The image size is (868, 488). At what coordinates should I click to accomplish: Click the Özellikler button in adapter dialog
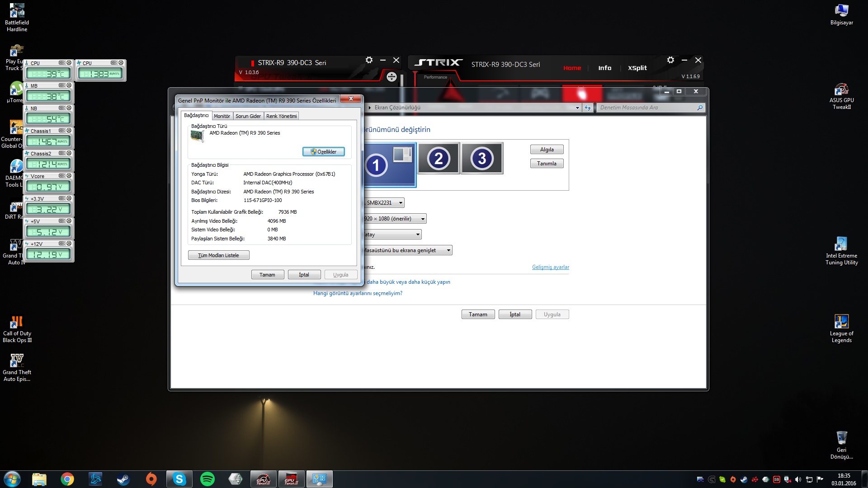point(324,152)
